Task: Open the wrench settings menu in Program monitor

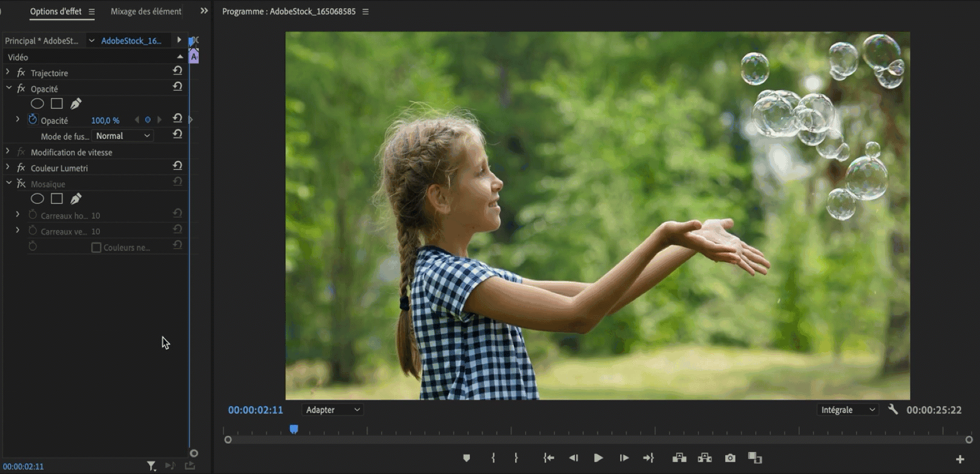Action: pyautogui.click(x=893, y=410)
